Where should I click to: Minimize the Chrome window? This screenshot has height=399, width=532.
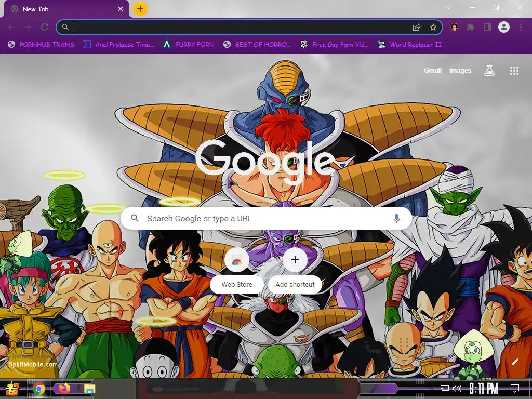[x=472, y=7]
